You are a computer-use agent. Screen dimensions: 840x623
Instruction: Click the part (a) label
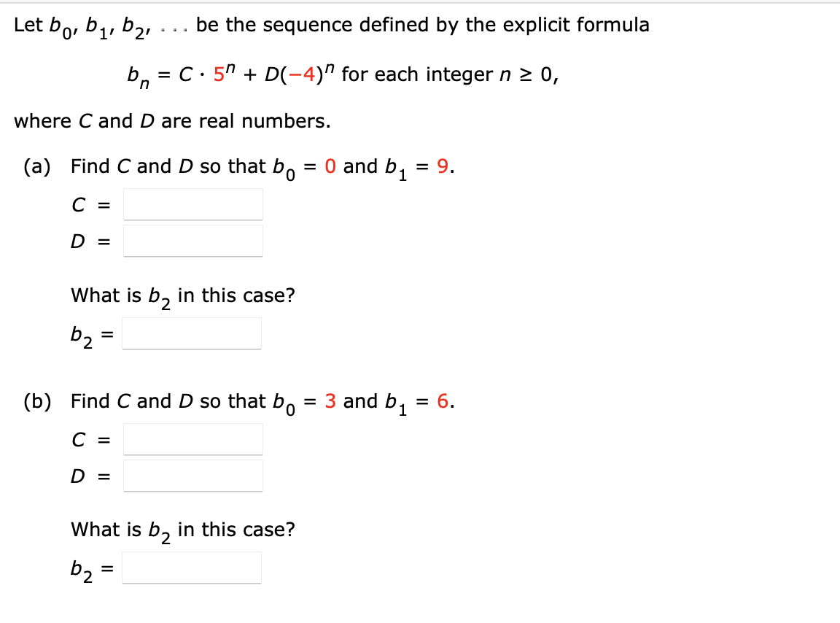coord(37,166)
